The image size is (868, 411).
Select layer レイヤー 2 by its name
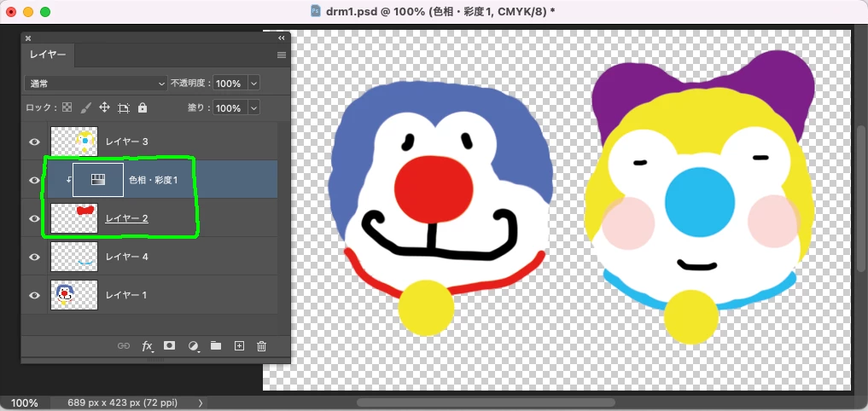point(127,218)
